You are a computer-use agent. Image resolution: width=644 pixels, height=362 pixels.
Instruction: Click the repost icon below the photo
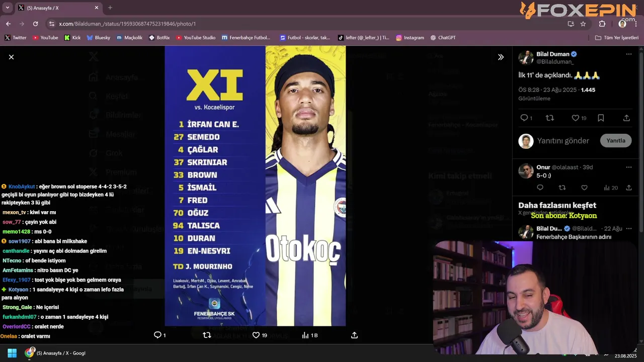pos(207,335)
